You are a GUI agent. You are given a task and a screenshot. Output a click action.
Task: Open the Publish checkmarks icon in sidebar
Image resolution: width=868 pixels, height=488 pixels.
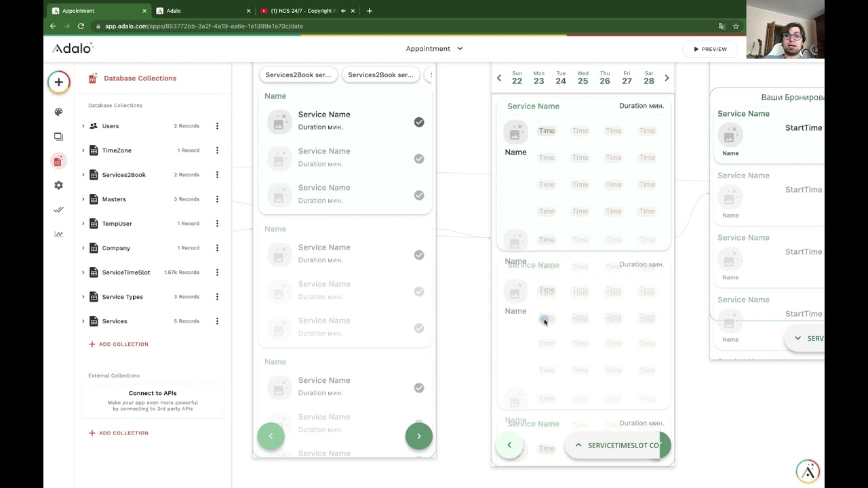[x=58, y=209]
